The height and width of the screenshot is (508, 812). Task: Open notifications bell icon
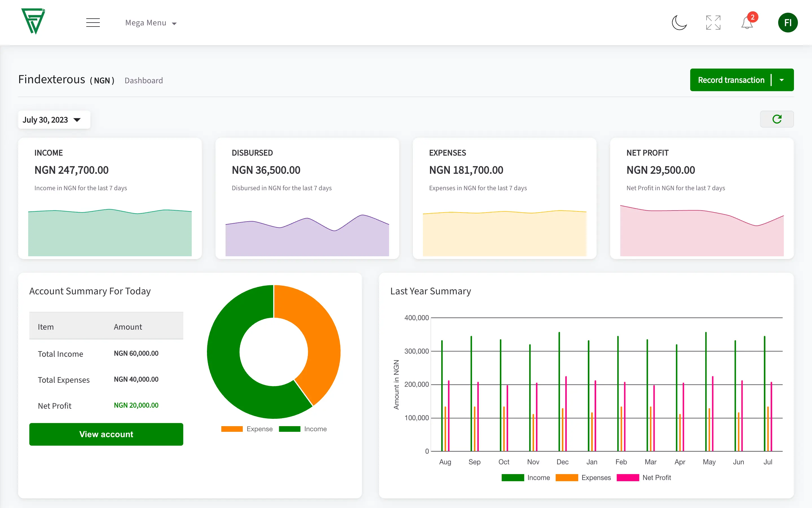[747, 23]
